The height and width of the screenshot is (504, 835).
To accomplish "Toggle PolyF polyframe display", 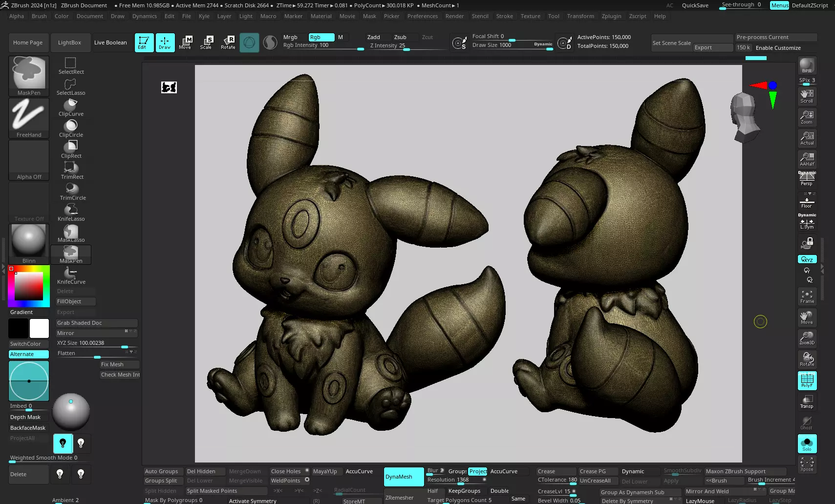I will [x=807, y=380].
